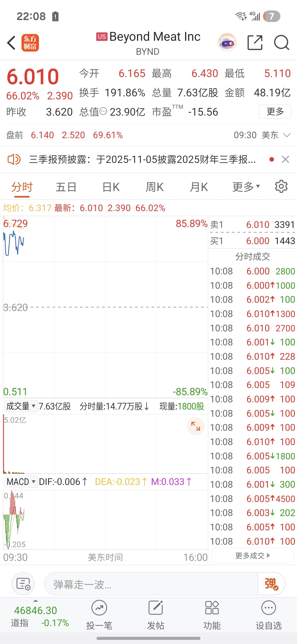
Task: Switch to the 五日 tab
Action: click(66, 187)
